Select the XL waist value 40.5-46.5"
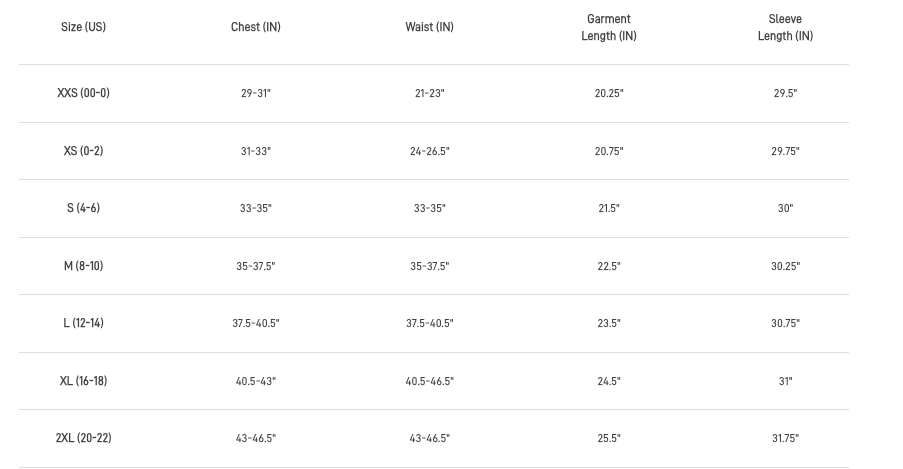Image resolution: width=903 pixels, height=469 pixels. pos(429,381)
